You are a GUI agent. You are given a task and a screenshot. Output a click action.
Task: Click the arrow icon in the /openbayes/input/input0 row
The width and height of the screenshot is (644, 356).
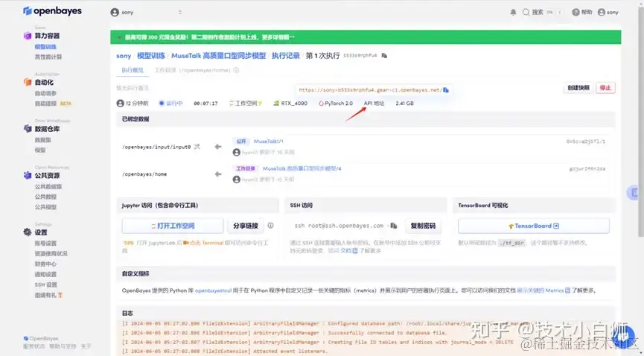click(x=218, y=147)
